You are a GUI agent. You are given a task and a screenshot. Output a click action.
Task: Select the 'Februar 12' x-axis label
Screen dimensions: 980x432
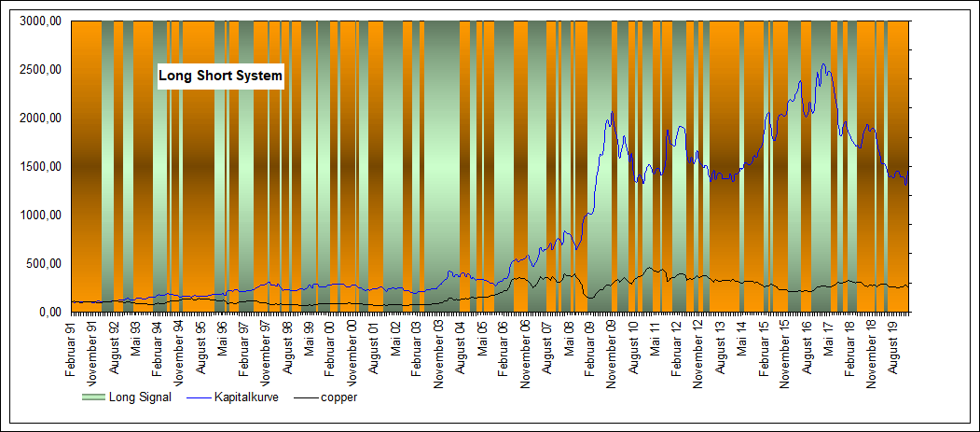click(x=676, y=350)
